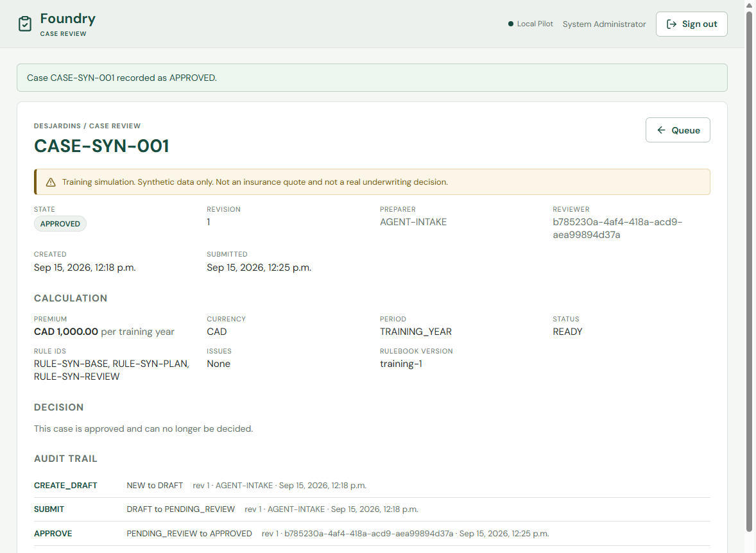Click the 'NEW to DRAFT' transition text
Screen dimensions: 756x553
click(155, 486)
